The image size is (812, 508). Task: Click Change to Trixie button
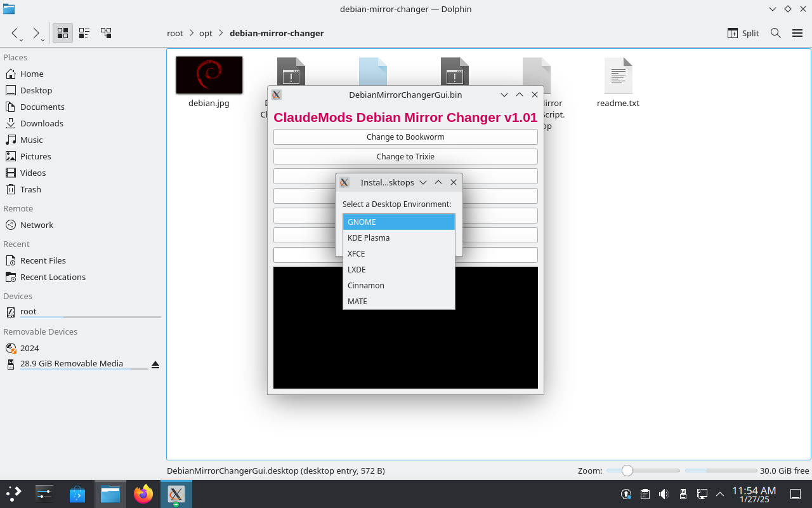point(405,157)
